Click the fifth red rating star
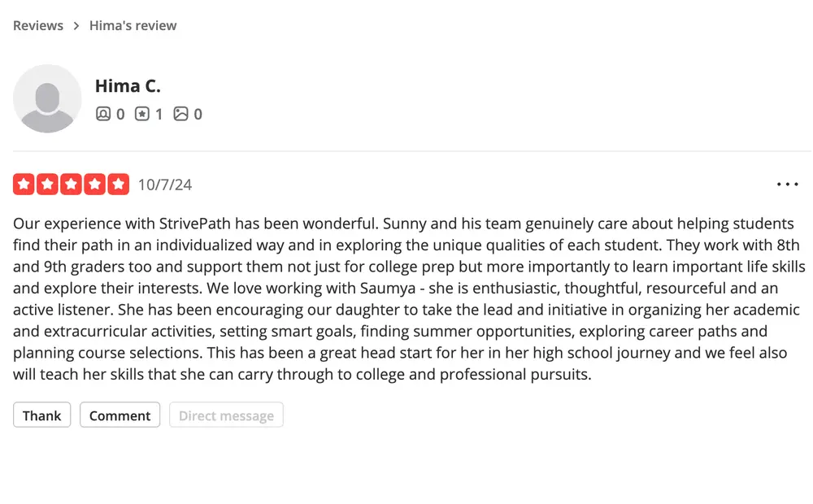The height and width of the screenshot is (504, 813). click(118, 184)
